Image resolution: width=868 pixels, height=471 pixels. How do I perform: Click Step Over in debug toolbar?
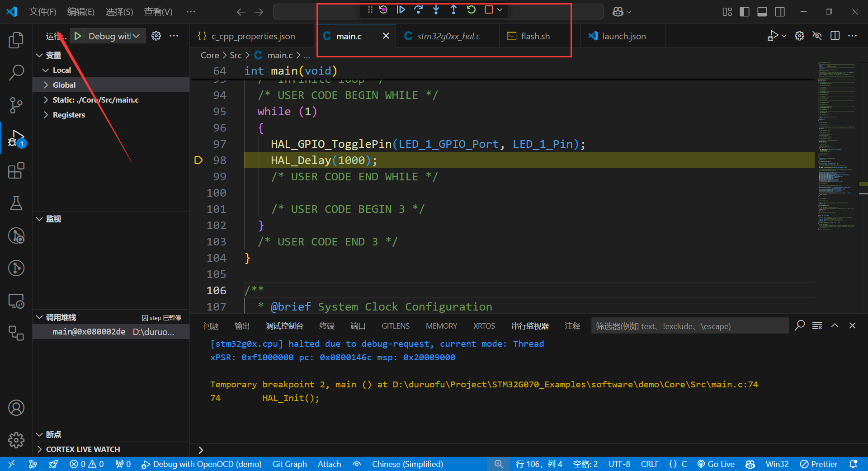[x=418, y=10]
